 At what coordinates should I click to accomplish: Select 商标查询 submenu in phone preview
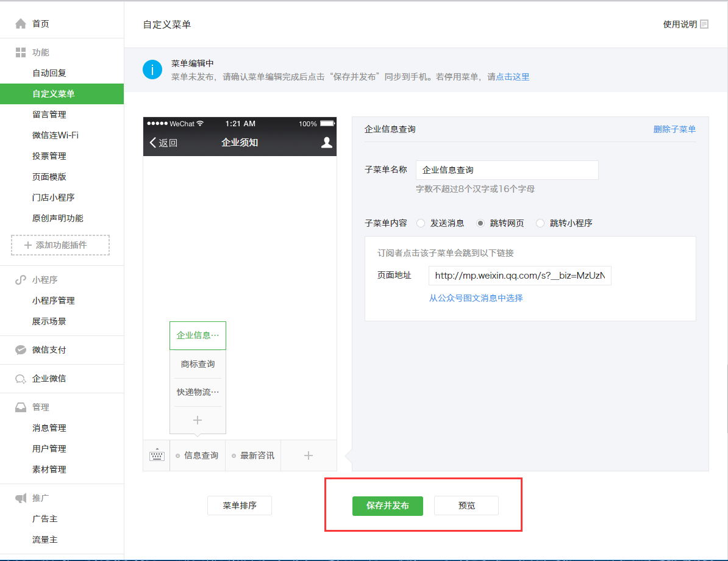pyautogui.click(x=198, y=364)
